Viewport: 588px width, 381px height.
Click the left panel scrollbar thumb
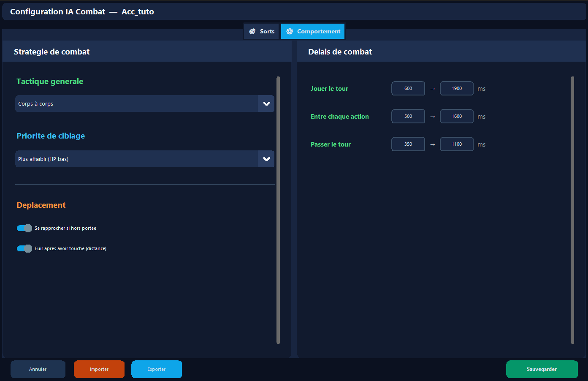pos(279,211)
